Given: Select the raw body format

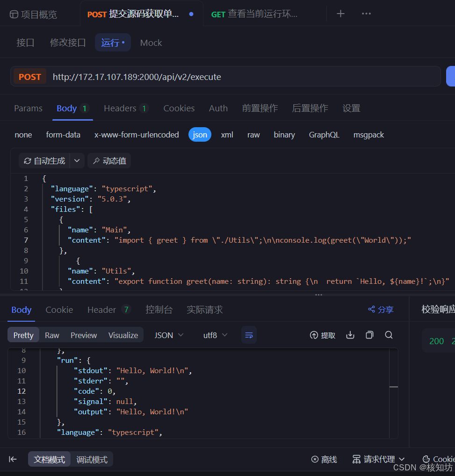Looking at the screenshot, I should click(x=253, y=135).
